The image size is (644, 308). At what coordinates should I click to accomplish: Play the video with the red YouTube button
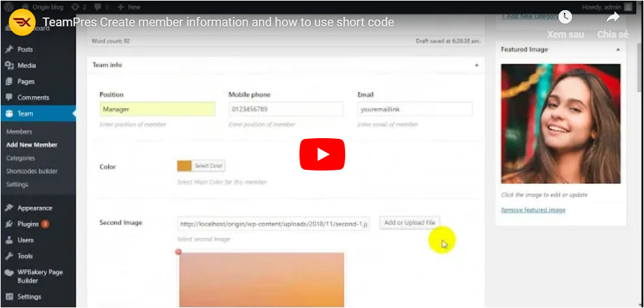click(322, 154)
